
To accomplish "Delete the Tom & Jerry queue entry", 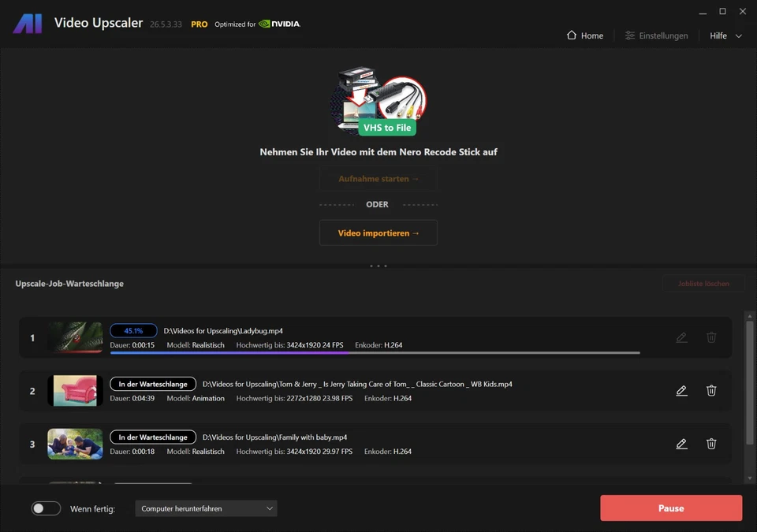I will pyautogui.click(x=711, y=390).
